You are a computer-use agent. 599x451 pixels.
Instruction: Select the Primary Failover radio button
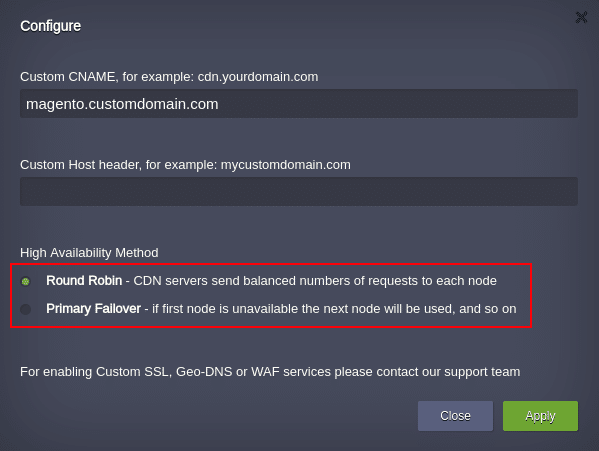click(x=26, y=309)
